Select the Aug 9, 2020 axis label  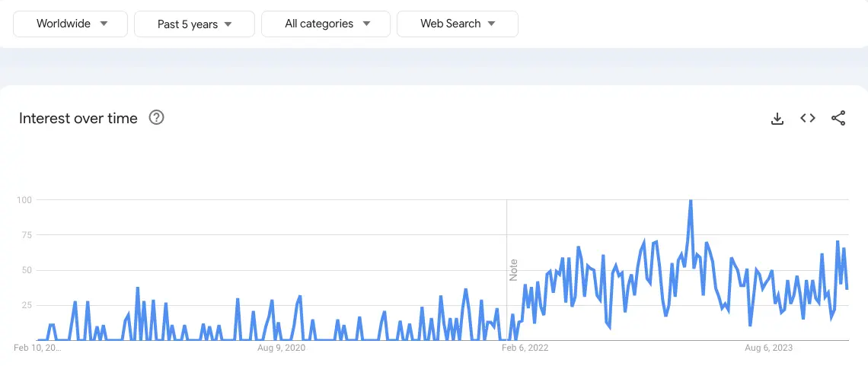[282, 348]
